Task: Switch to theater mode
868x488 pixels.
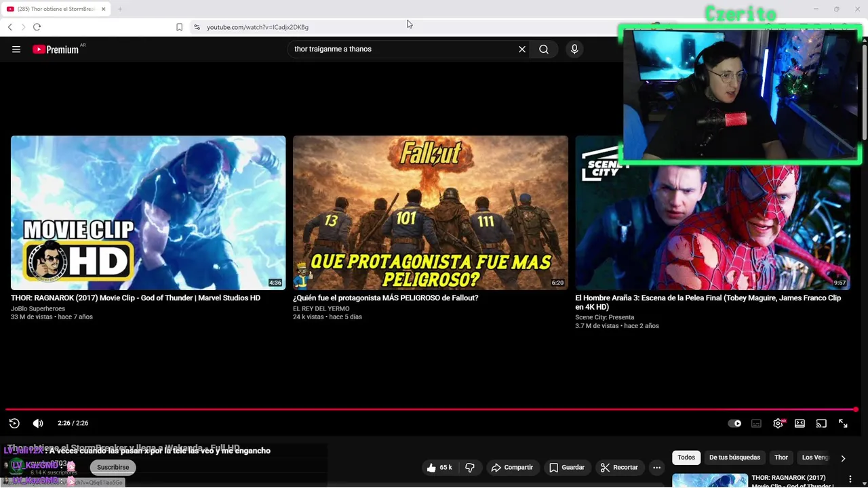Action: [x=800, y=423]
